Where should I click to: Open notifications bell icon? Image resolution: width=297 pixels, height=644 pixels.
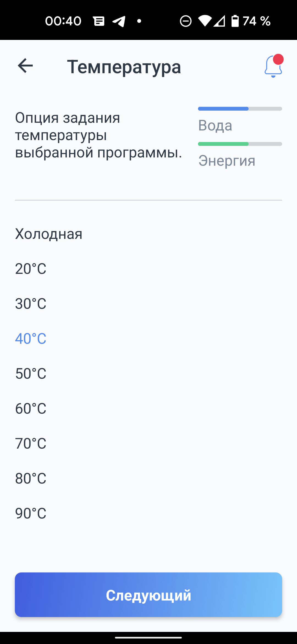point(273,67)
